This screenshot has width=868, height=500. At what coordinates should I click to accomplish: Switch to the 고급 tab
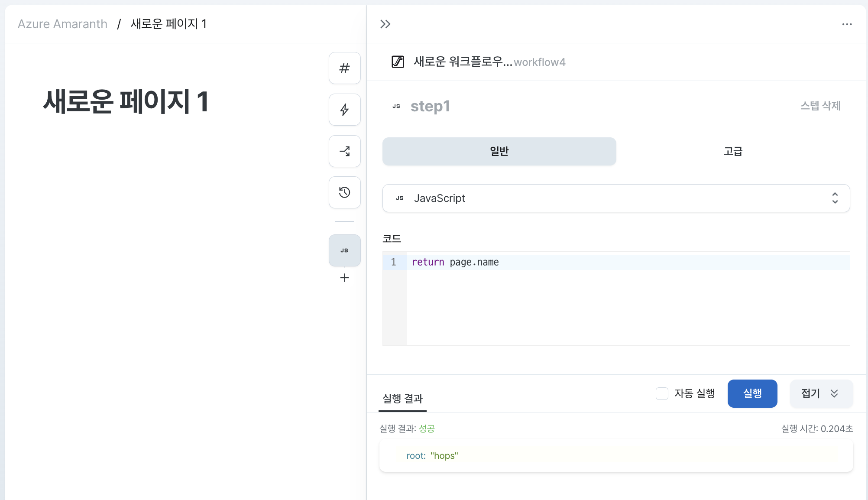pyautogui.click(x=733, y=151)
